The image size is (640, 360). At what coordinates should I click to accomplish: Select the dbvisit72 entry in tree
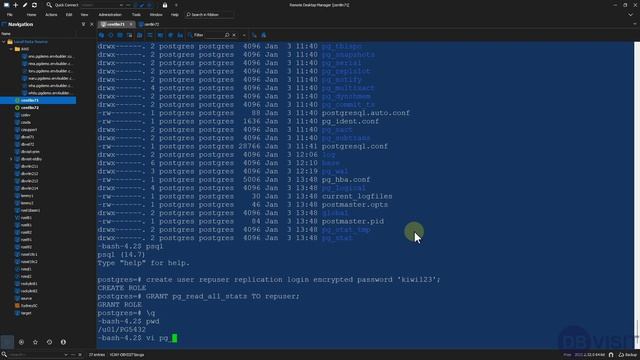[27, 144]
